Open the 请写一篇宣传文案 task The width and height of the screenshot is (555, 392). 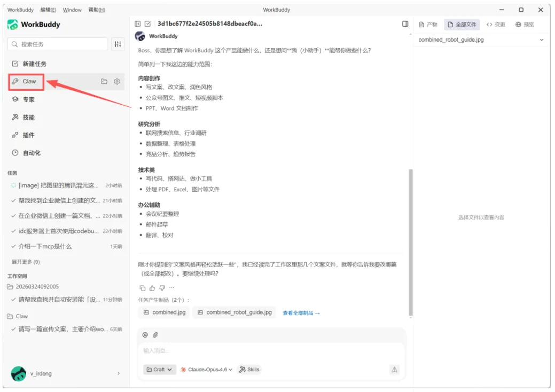tap(67, 329)
